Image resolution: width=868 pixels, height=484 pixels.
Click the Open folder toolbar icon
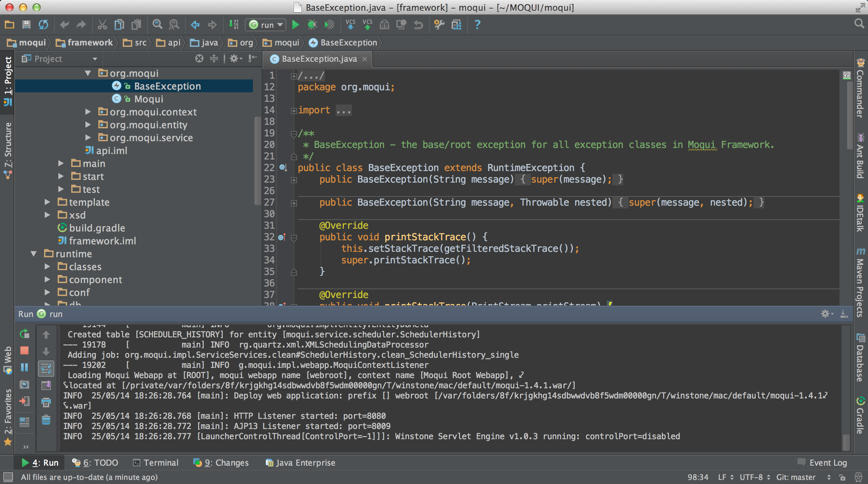[9, 24]
